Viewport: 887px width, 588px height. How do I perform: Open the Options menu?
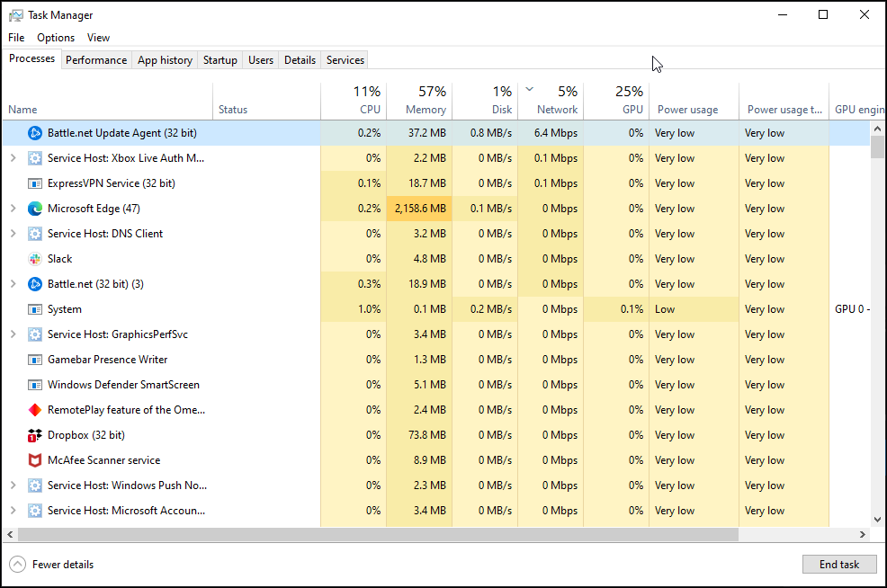pyautogui.click(x=56, y=38)
